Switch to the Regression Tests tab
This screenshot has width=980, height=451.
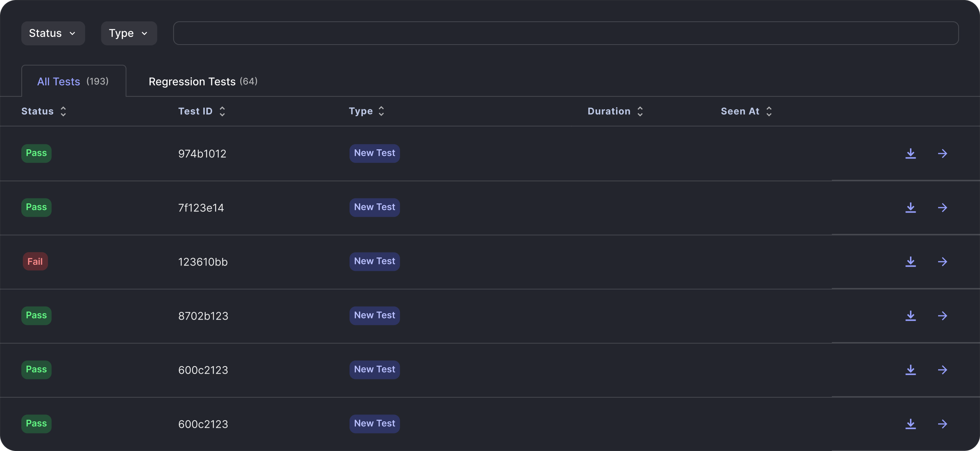point(203,82)
